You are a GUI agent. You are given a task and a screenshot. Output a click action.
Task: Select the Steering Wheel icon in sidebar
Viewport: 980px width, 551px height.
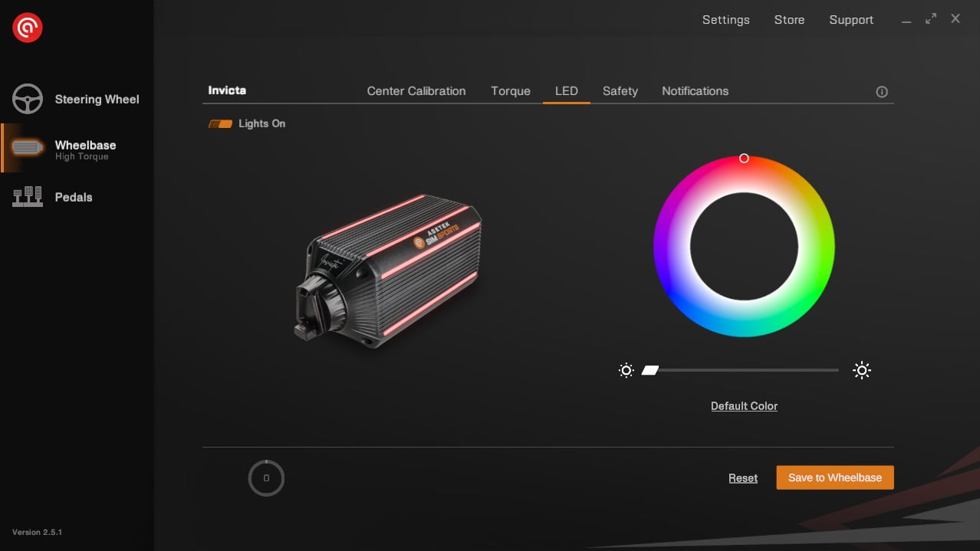coord(28,99)
